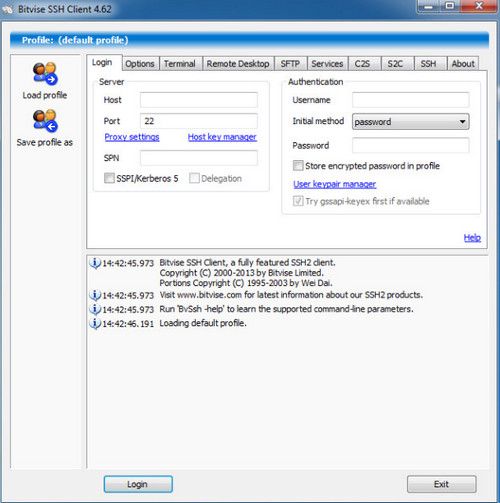500x503 pixels.
Task: Click the Username input field
Action: coord(411,100)
